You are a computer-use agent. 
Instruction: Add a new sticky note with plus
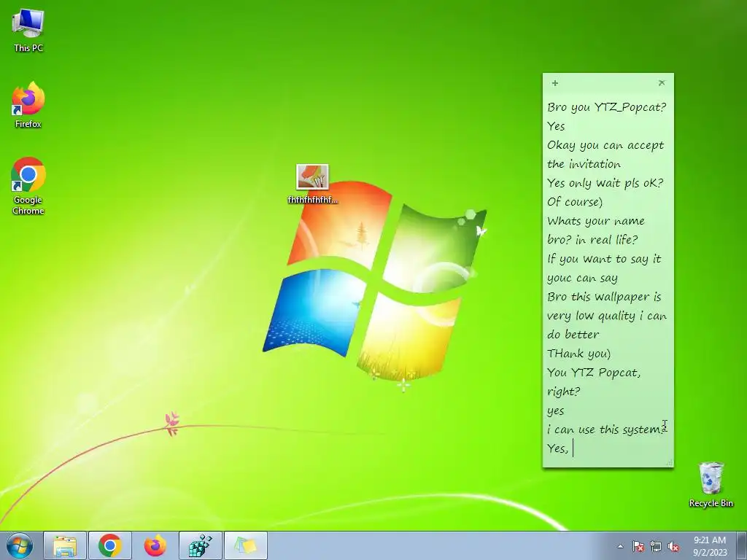[x=555, y=83]
